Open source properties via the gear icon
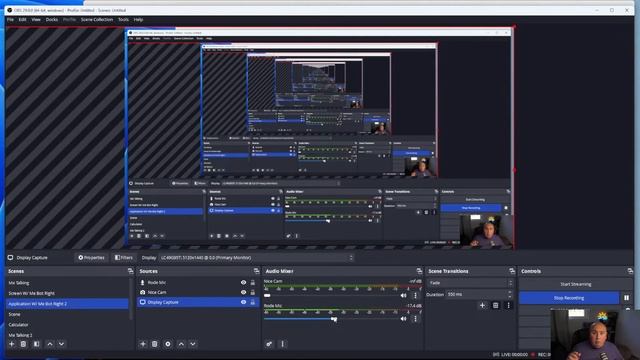The height and width of the screenshot is (360, 640). (168, 344)
